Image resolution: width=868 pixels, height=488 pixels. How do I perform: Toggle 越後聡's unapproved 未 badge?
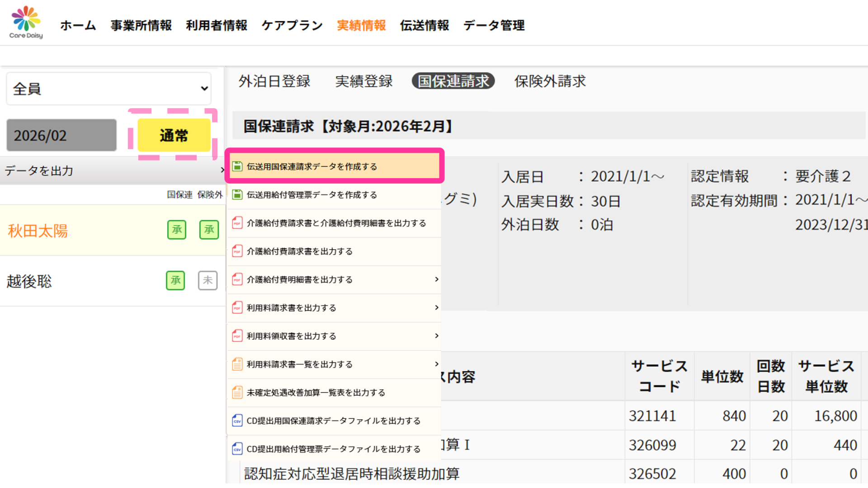(x=208, y=280)
